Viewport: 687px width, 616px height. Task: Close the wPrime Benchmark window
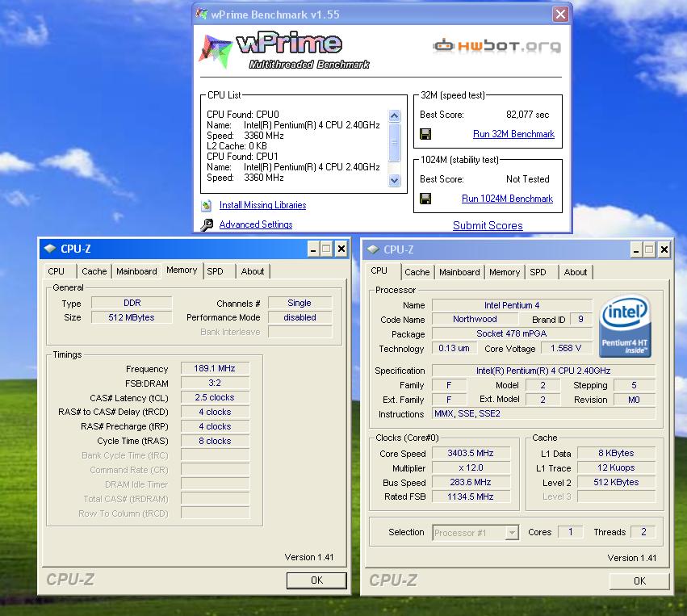pos(560,15)
